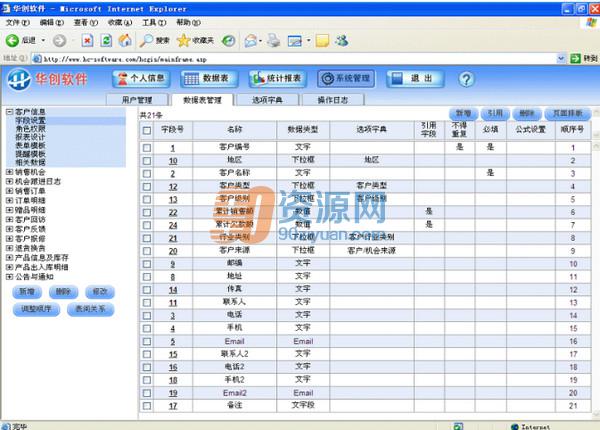
Task: Switch to the 选项字典 tab
Action: (267, 100)
